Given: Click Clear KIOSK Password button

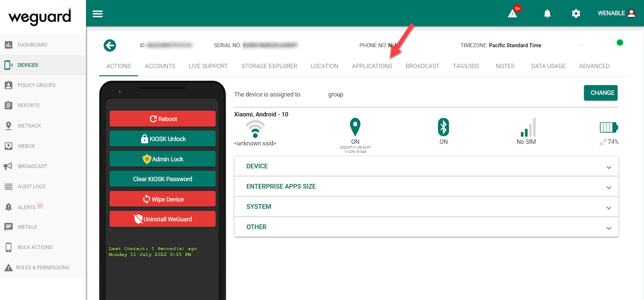Looking at the screenshot, I should coord(163,179).
